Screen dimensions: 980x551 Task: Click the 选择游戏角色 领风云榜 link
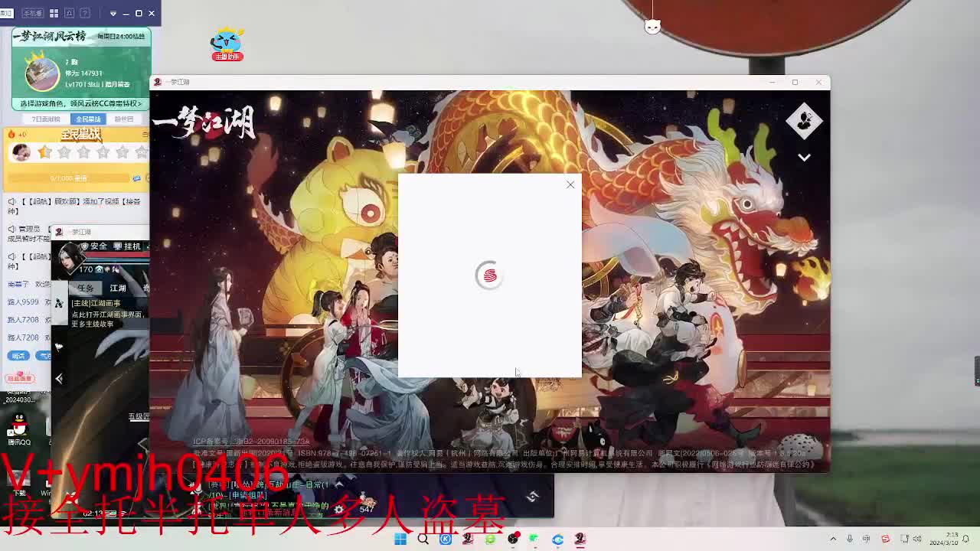tap(80, 103)
